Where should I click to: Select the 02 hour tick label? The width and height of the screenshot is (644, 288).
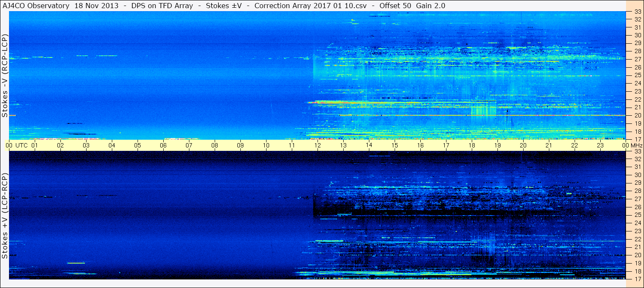pos(60,145)
